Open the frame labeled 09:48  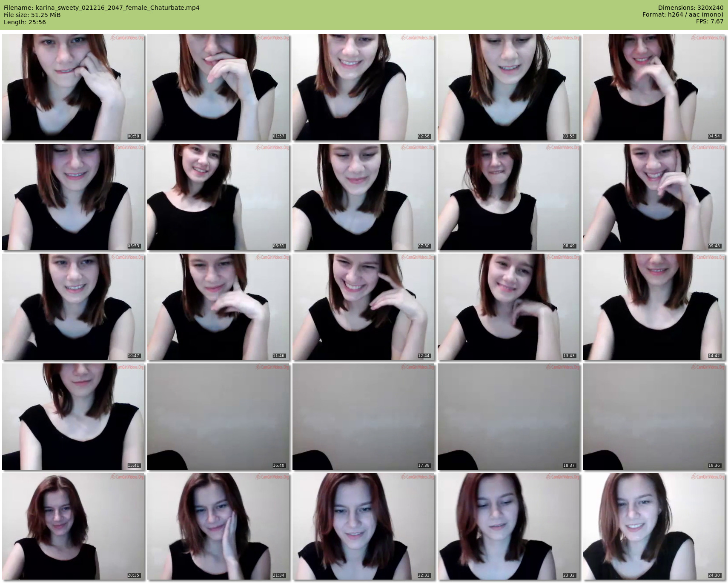click(x=654, y=197)
